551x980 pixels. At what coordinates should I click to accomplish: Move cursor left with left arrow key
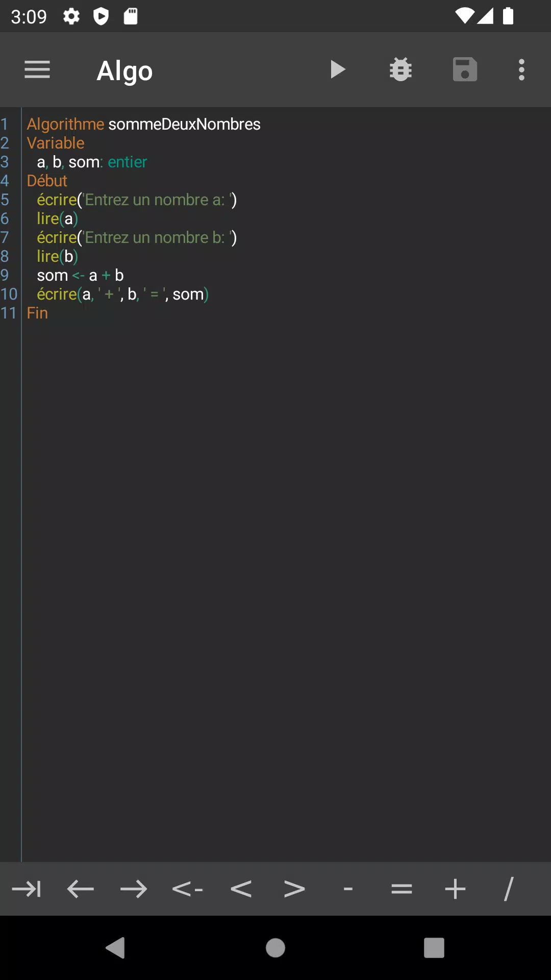[x=80, y=889]
